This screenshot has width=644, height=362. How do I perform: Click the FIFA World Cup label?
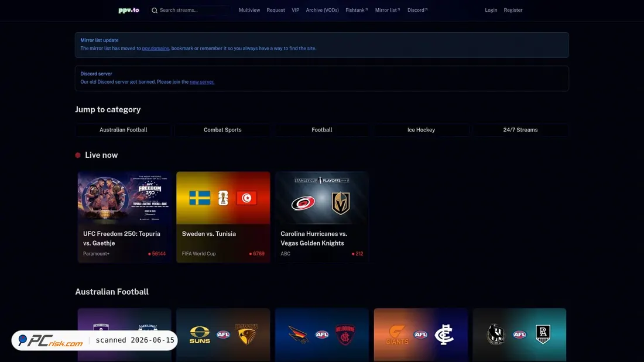[x=199, y=254]
